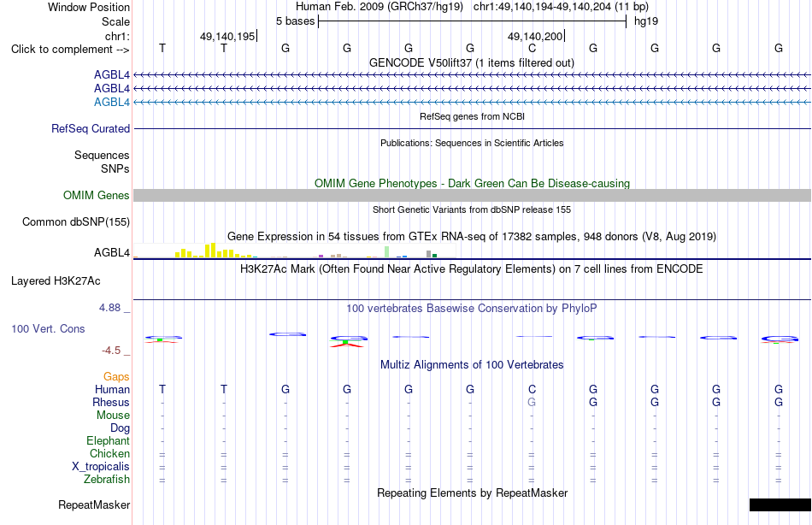812x525 pixels.
Task: Click the GTEx AGBL4 expression bar chart
Action: pyautogui.click(x=295, y=251)
